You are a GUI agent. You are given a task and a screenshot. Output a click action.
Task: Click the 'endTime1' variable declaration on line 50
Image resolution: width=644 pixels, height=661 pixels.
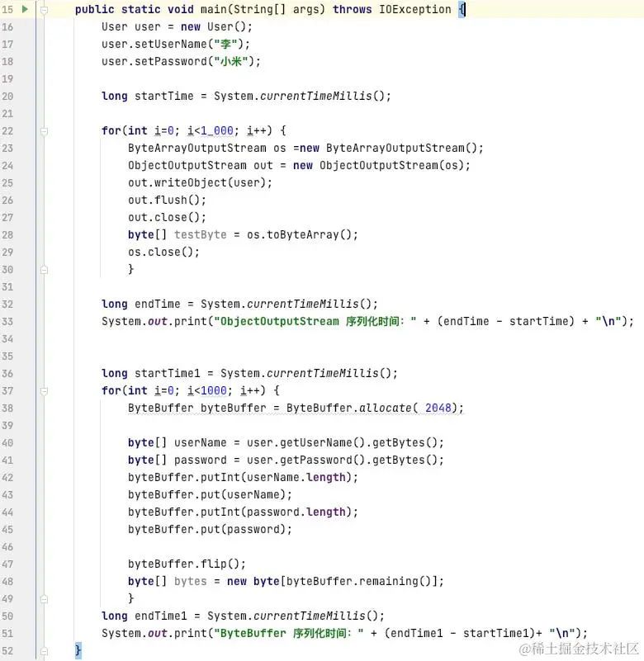pyautogui.click(x=161, y=616)
